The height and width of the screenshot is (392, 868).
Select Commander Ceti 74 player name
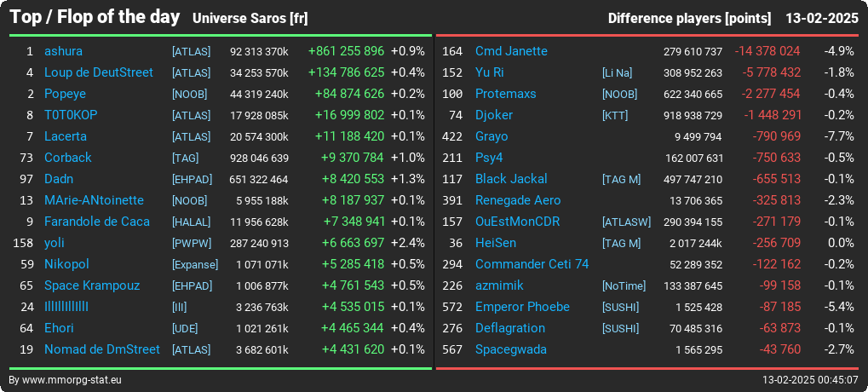pyautogui.click(x=532, y=264)
